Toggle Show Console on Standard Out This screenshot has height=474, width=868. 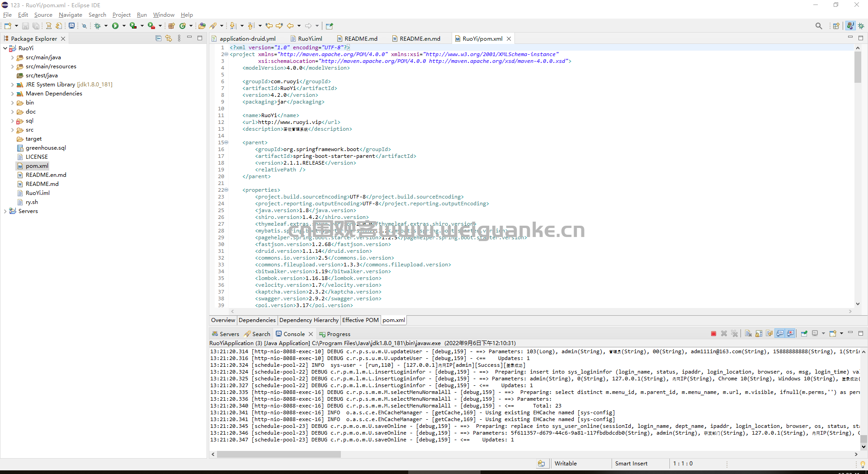(x=780, y=334)
